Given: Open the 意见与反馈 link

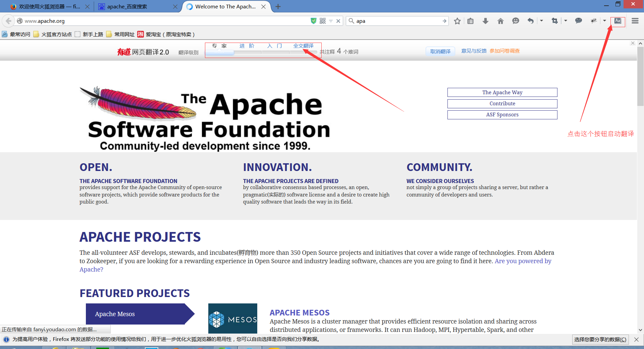Looking at the screenshot, I should click(474, 51).
